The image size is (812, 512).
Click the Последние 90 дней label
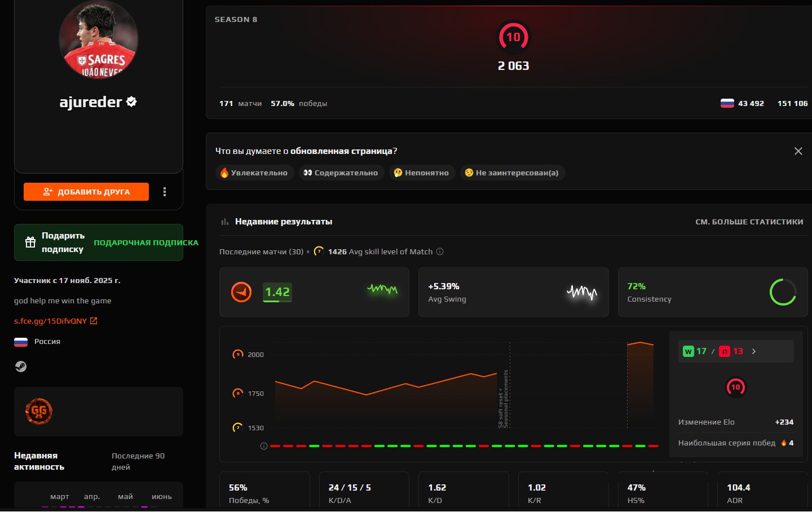click(x=138, y=461)
